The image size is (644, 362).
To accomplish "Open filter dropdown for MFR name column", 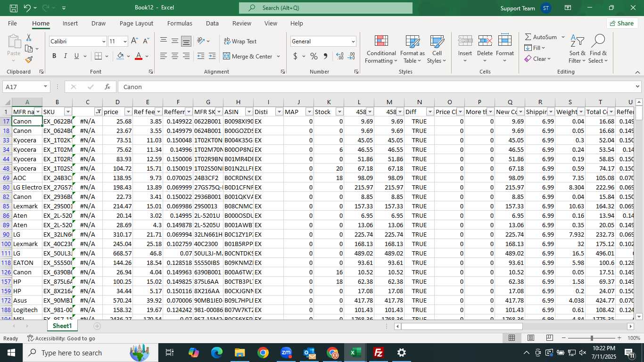I will (x=38, y=112).
